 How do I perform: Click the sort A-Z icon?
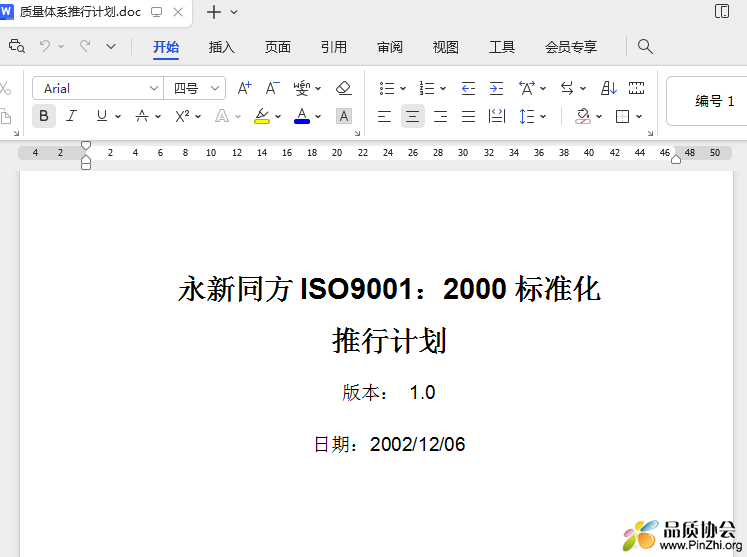pyautogui.click(x=608, y=88)
